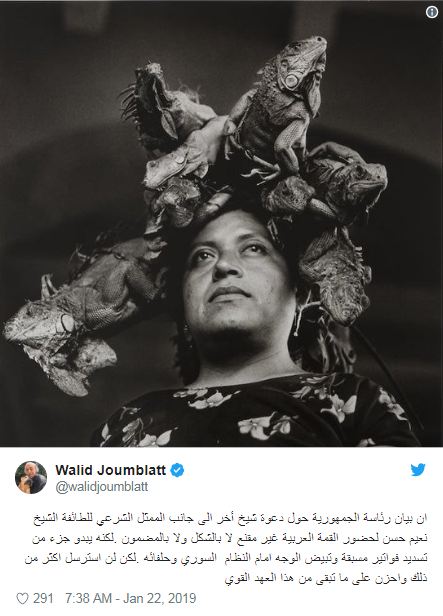This screenshot has height=616, width=443.
Task: Click the last line ending with العهد القوي
Action: tap(326, 578)
